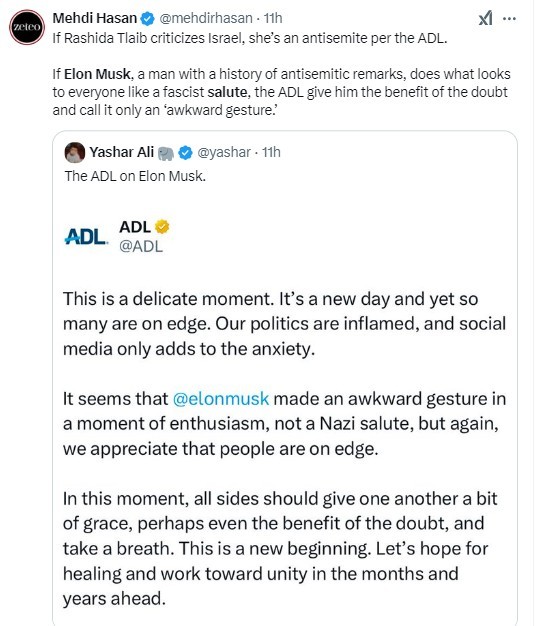Click the Grok icon on the tweet
This screenshot has height=626, width=535.
485,18
